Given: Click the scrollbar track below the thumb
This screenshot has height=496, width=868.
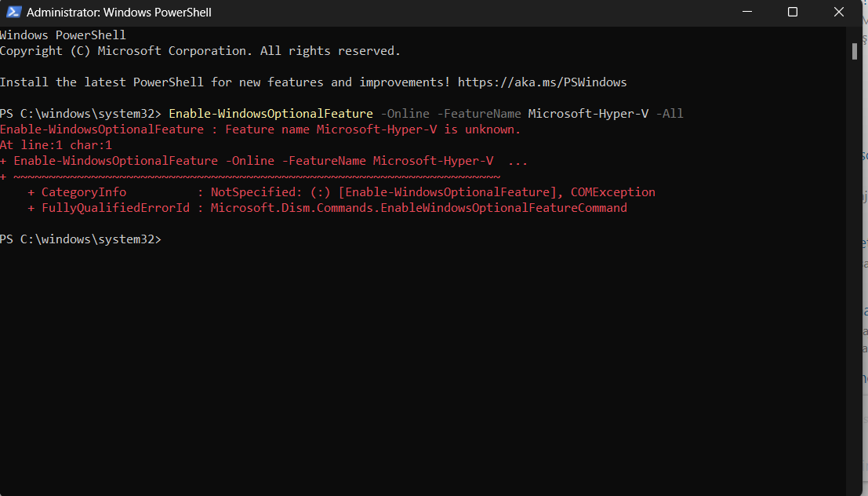Looking at the screenshot, I should 855,275.
